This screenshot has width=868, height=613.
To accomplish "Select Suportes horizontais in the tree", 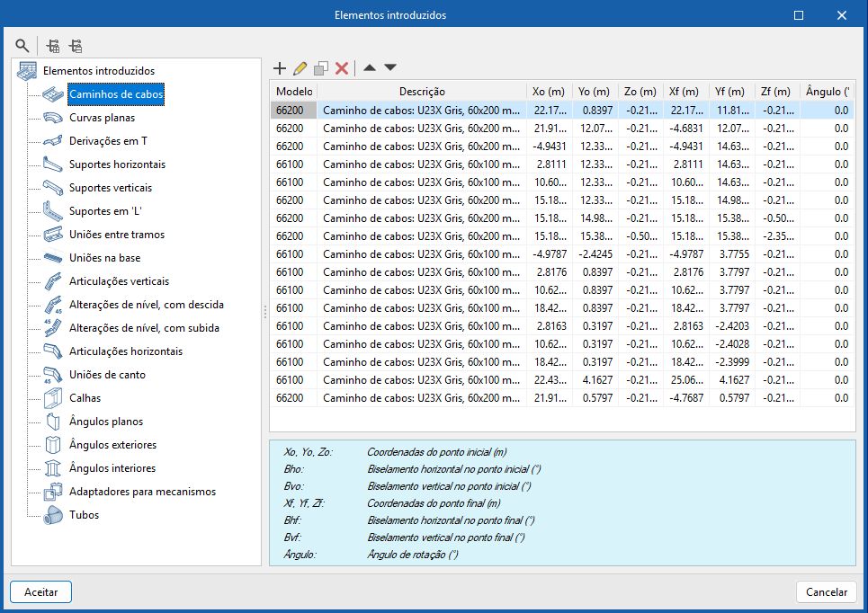I will click(x=117, y=164).
